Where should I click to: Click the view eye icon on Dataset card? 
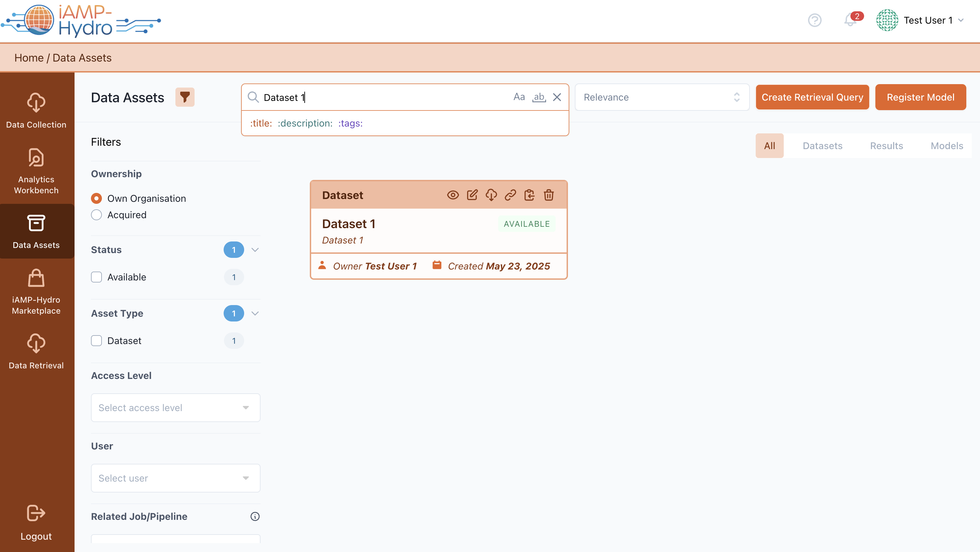pyautogui.click(x=453, y=195)
